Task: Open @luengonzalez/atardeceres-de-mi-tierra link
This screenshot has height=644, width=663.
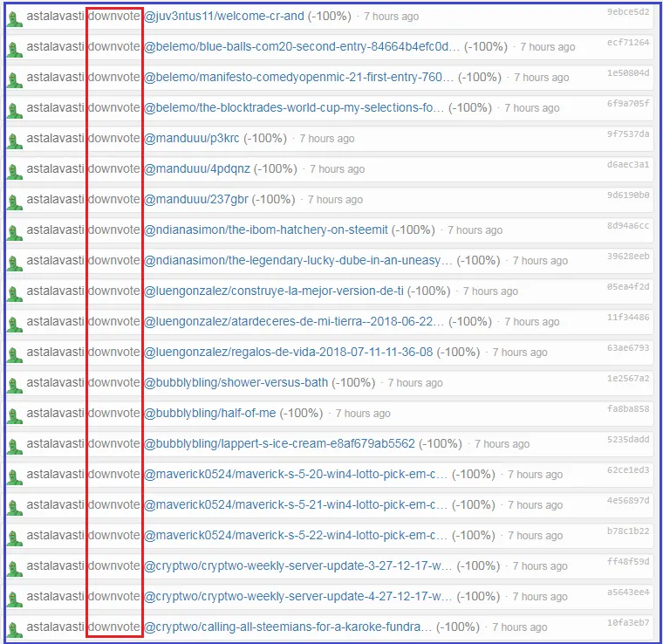Action: click(x=294, y=321)
